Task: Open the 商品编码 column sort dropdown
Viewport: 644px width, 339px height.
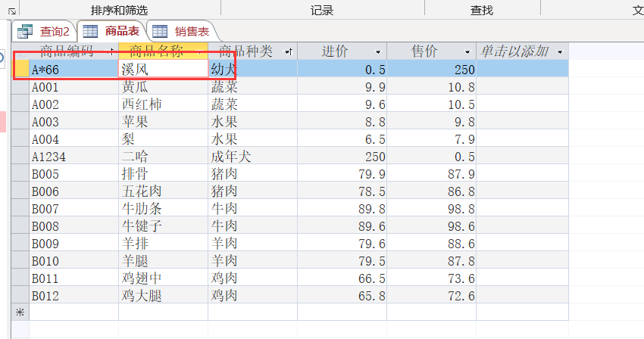Action: (x=111, y=51)
